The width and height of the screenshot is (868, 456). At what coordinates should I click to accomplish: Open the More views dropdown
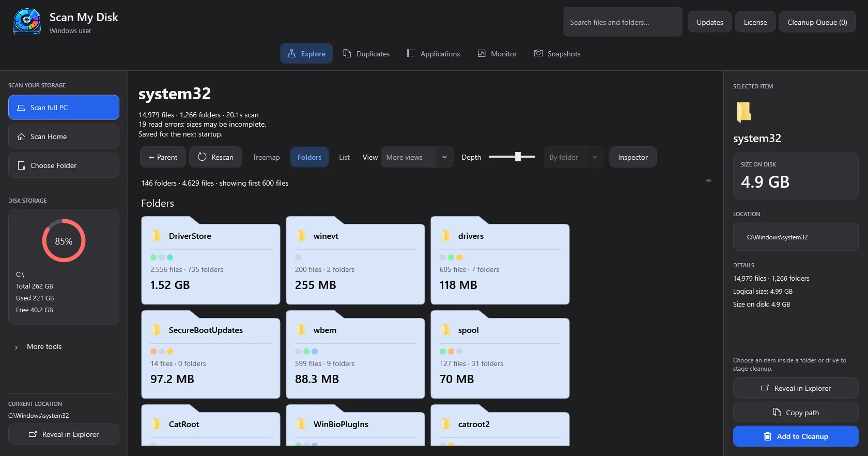pos(417,157)
